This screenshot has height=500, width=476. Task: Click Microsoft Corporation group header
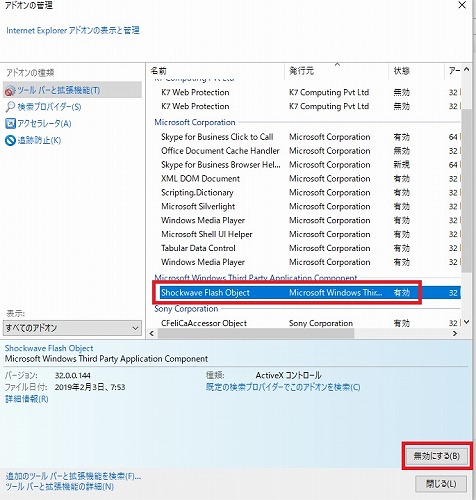tap(195, 122)
